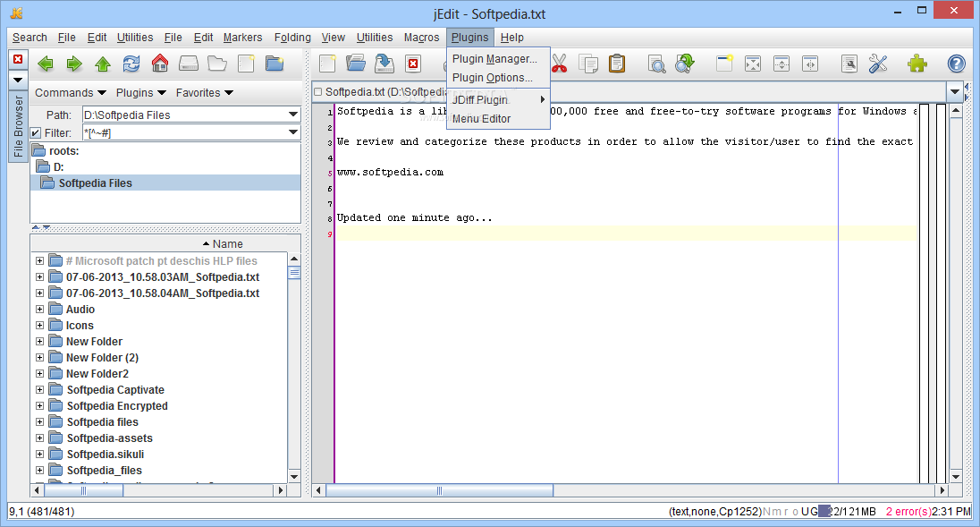Click the file list vertical scrollbar thumb
The width and height of the screenshot is (980, 527).
[x=294, y=273]
